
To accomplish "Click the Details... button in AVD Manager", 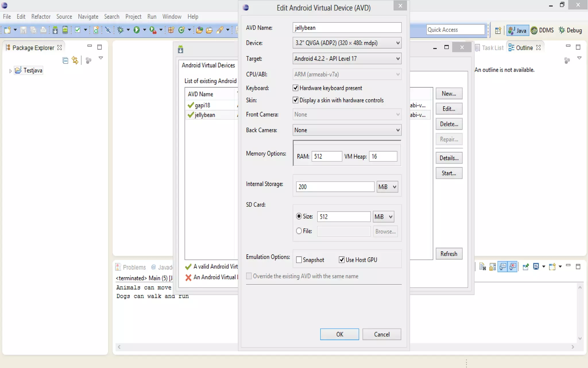I will [x=449, y=158].
